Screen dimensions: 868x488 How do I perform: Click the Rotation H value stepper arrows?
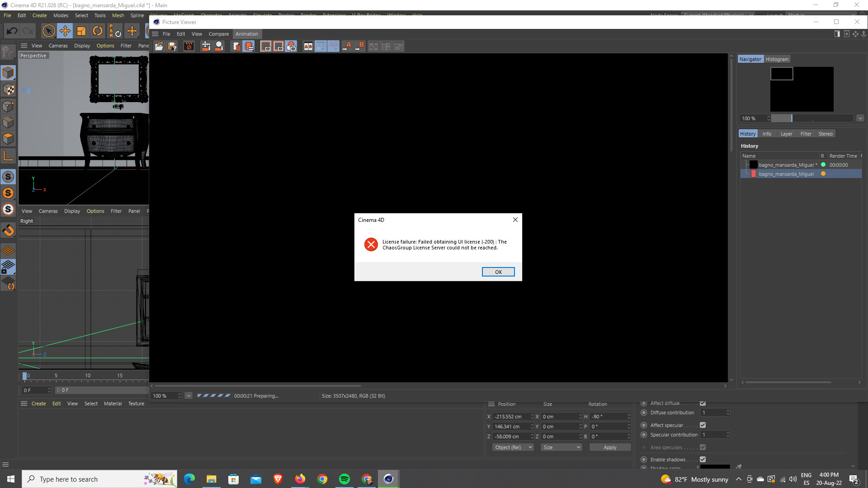pyautogui.click(x=629, y=417)
